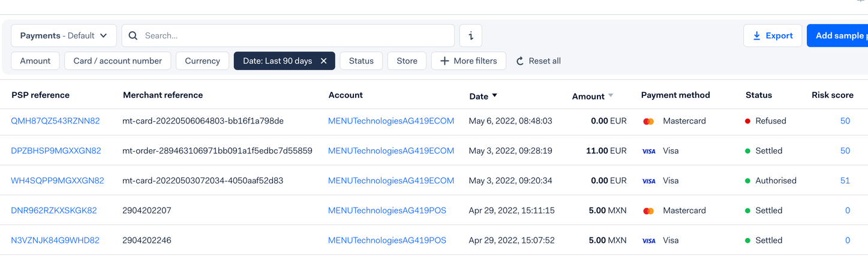Viewport: 868px width, 256px height.
Task: Click the Mastercard icon in the Refused row
Action: 648,121
